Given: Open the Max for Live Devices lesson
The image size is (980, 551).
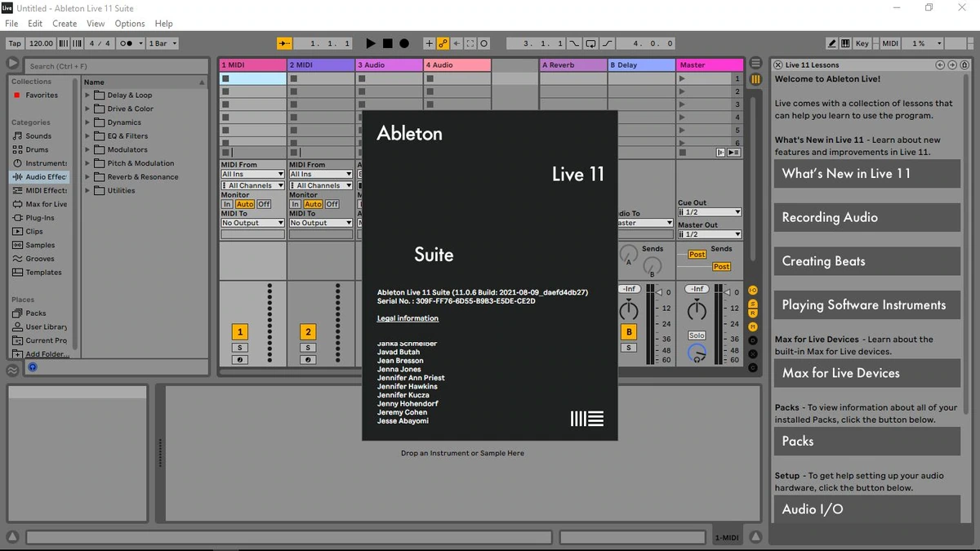Looking at the screenshot, I should point(867,373).
